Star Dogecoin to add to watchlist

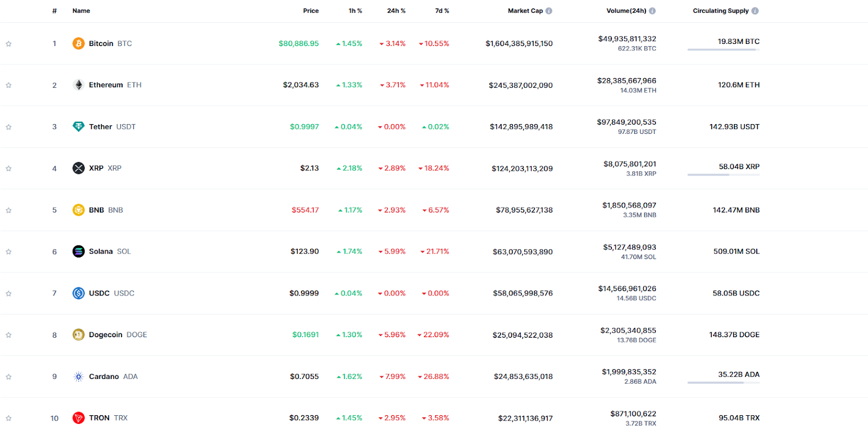pos(9,335)
